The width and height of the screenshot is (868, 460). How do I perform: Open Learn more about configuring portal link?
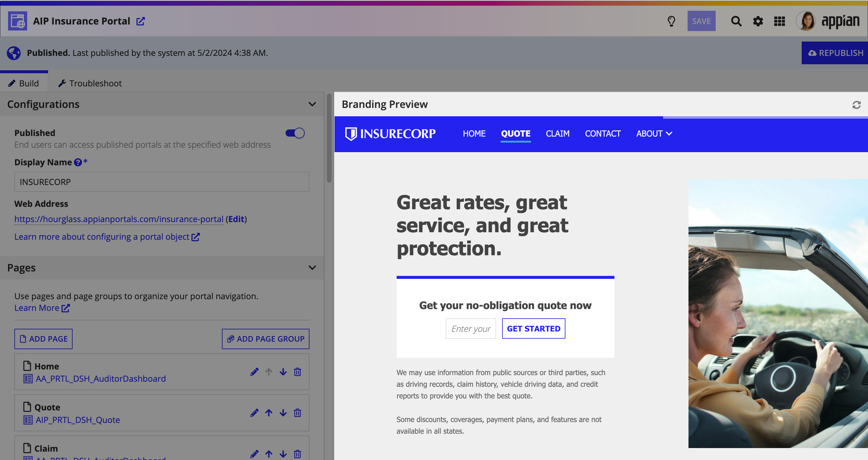(107, 237)
